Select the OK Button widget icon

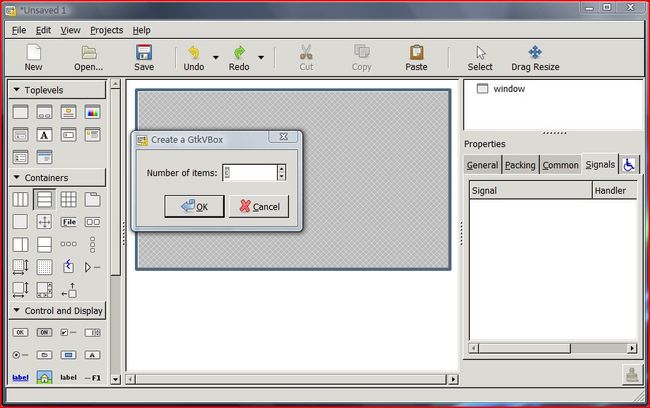point(20,332)
